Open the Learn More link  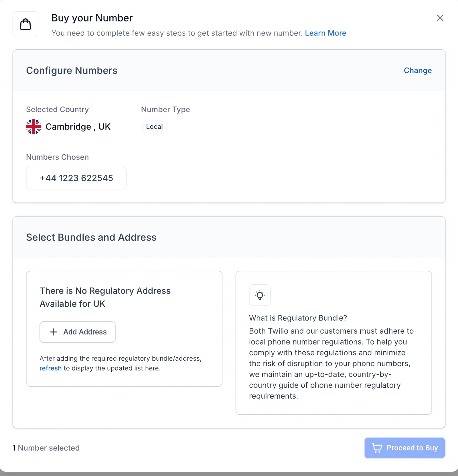pyautogui.click(x=325, y=33)
